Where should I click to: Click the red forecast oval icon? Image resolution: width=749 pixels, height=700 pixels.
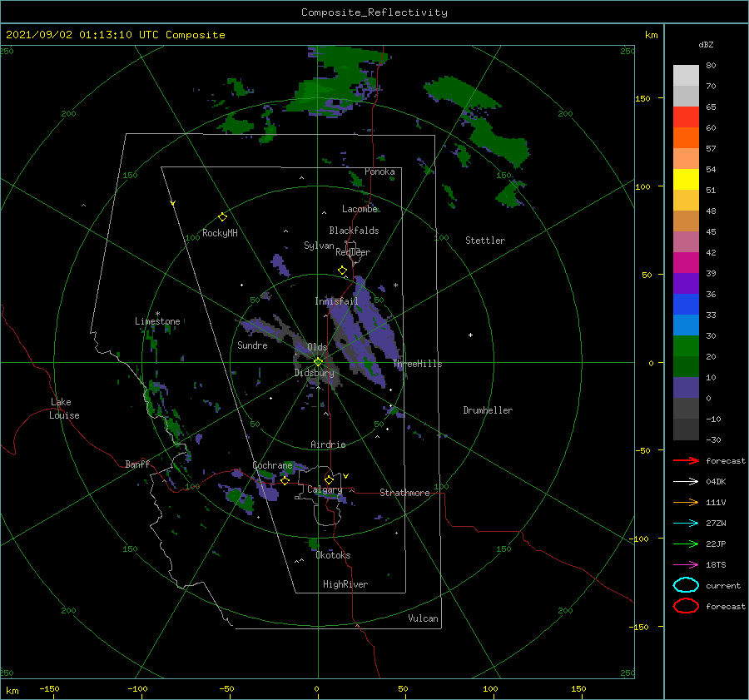[686, 606]
